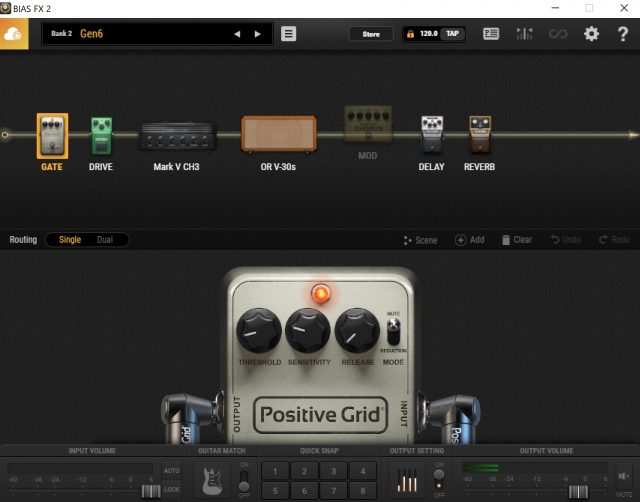640x502 pixels.
Task: Toggle the Output Setting on/off switch
Action: 439,480
